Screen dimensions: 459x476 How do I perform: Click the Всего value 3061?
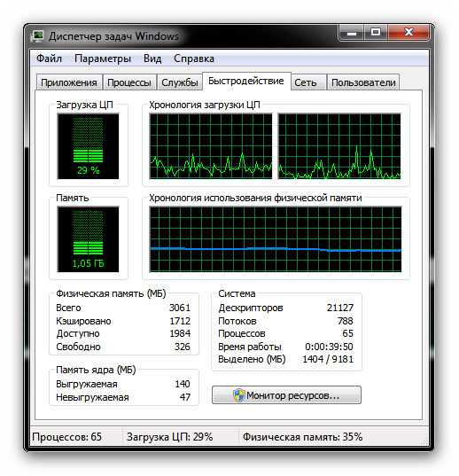pyautogui.click(x=180, y=308)
